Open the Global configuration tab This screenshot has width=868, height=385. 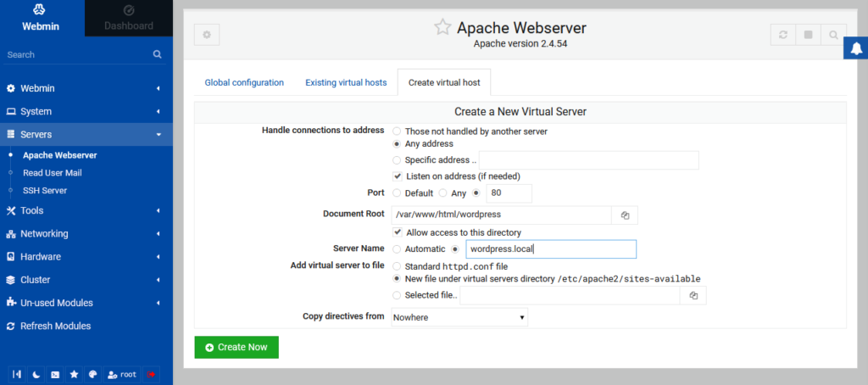[x=244, y=82]
